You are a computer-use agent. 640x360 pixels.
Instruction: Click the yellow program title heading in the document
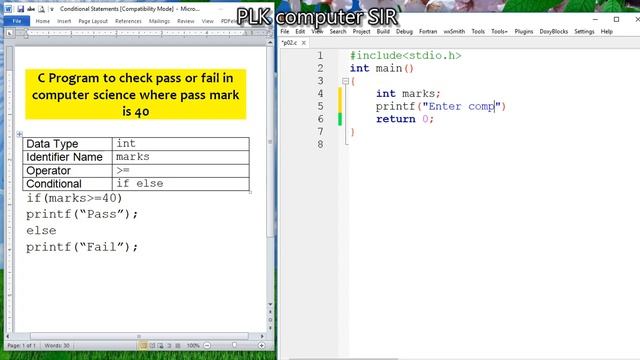point(136,94)
